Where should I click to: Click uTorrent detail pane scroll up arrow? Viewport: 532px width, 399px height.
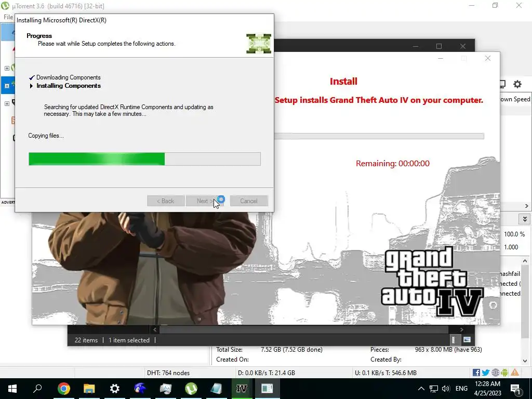tap(525, 261)
